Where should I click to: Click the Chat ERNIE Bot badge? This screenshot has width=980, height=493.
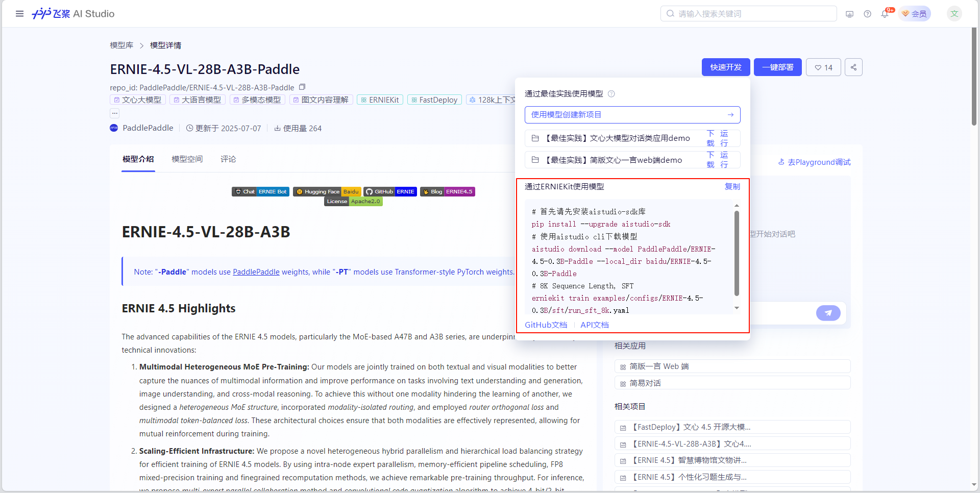coord(260,192)
